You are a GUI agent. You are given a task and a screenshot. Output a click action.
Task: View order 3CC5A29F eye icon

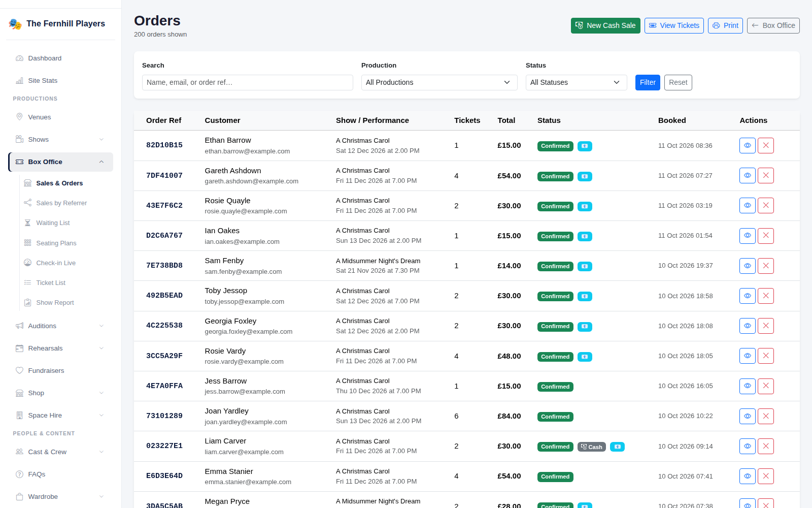coord(748,356)
